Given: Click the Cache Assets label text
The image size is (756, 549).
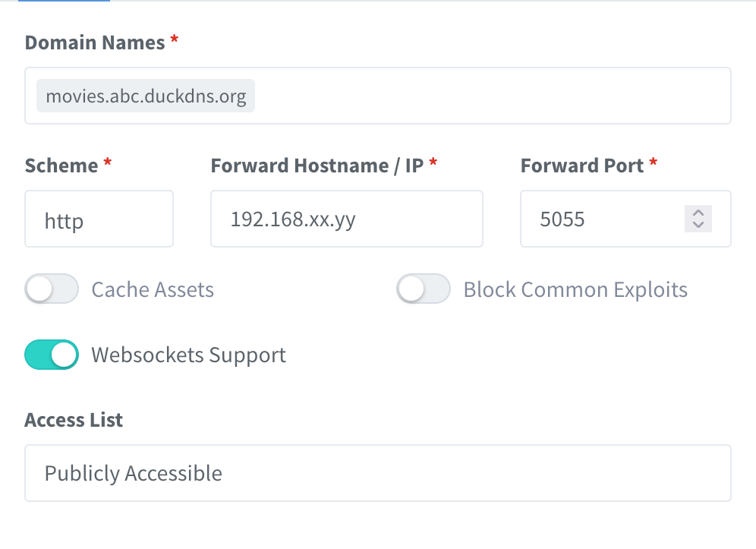Looking at the screenshot, I should point(153,290).
